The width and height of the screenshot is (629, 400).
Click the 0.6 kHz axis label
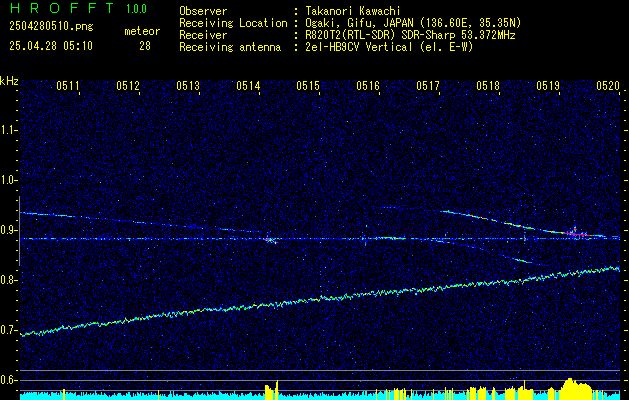point(9,380)
